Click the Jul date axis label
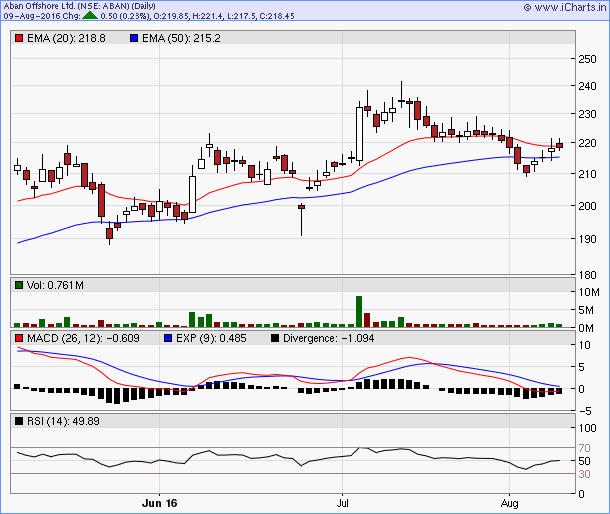The image size is (610, 514). (342, 503)
